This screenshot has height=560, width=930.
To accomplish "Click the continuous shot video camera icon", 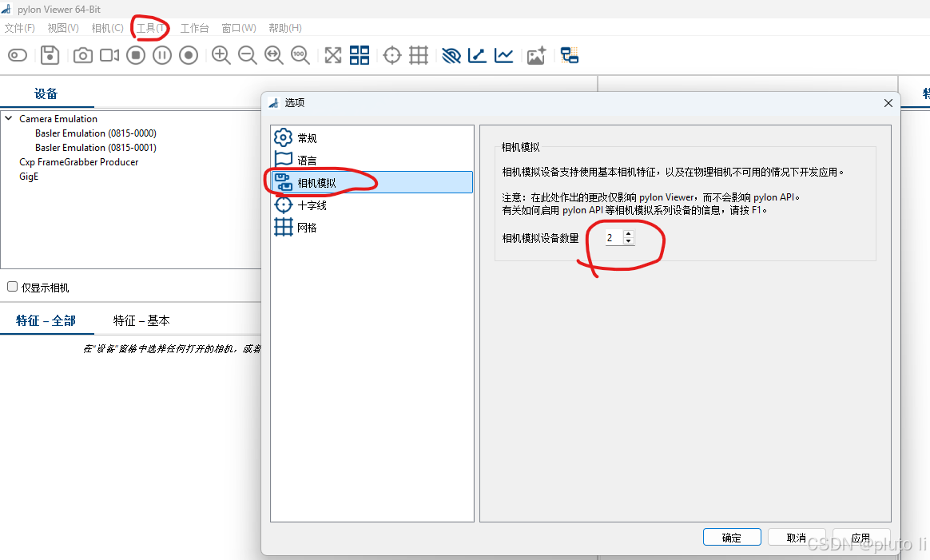I will click(x=109, y=56).
